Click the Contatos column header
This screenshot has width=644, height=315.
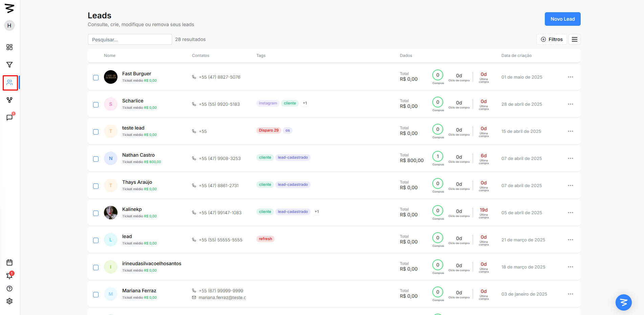(200, 56)
